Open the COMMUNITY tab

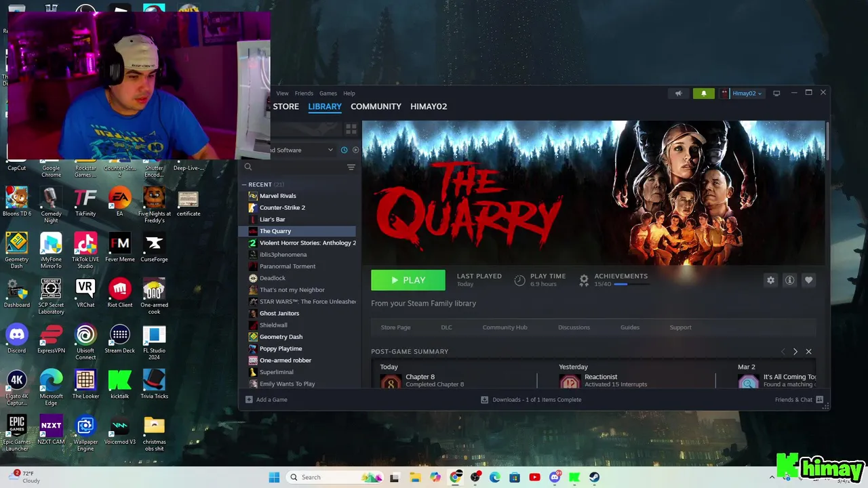pyautogui.click(x=376, y=106)
